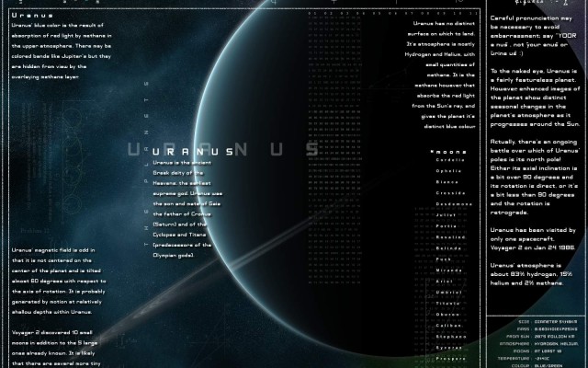The width and height of the screenshot is (588, 368).
Task: Click the "moons" list heading
Action: click(x=448, y=152)
